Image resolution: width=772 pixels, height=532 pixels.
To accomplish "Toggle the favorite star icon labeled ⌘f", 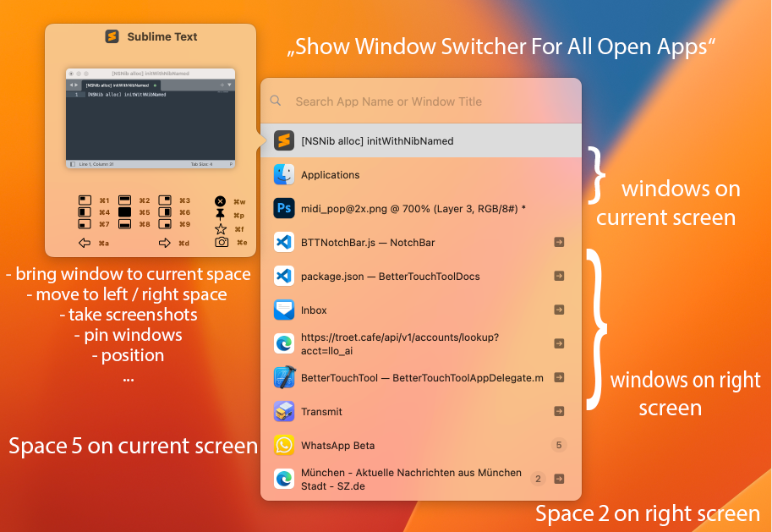I will click(x=221, y=228).
